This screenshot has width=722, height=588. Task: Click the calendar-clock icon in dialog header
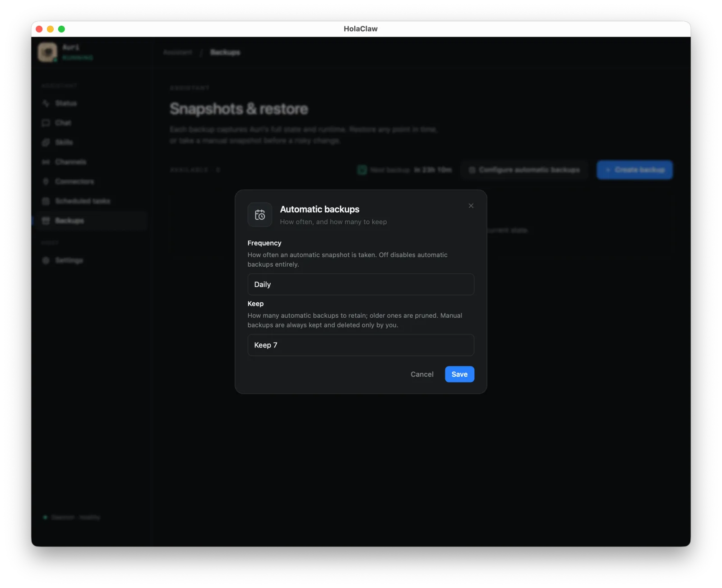[260, 215]
